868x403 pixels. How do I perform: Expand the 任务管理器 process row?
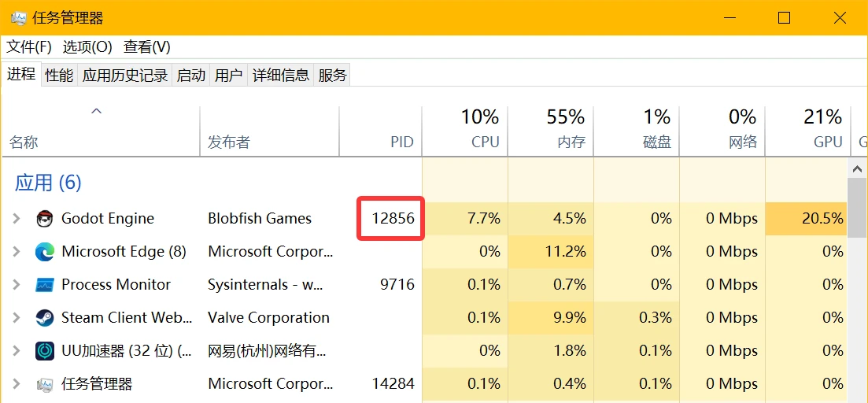click(17, 383)
